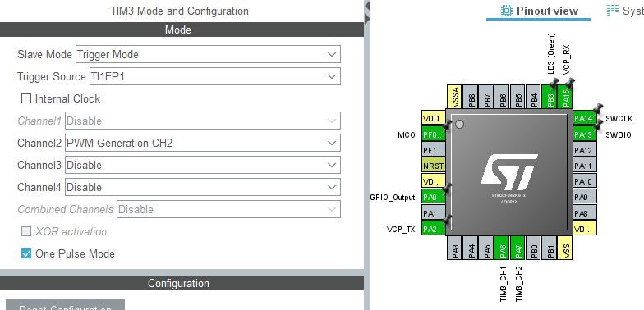This screenshot has height=310, width=644.
Task: Click the SWCLK pin label
Action: [619, 118]
